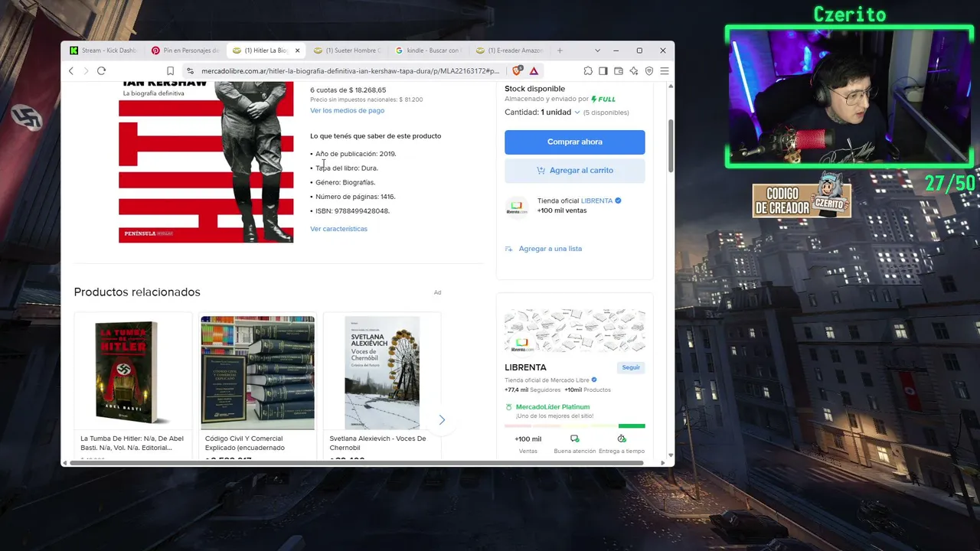Open the LIBRENTA official store link
The height and width of the screenshot is (551, 980).
coord(596,201)
